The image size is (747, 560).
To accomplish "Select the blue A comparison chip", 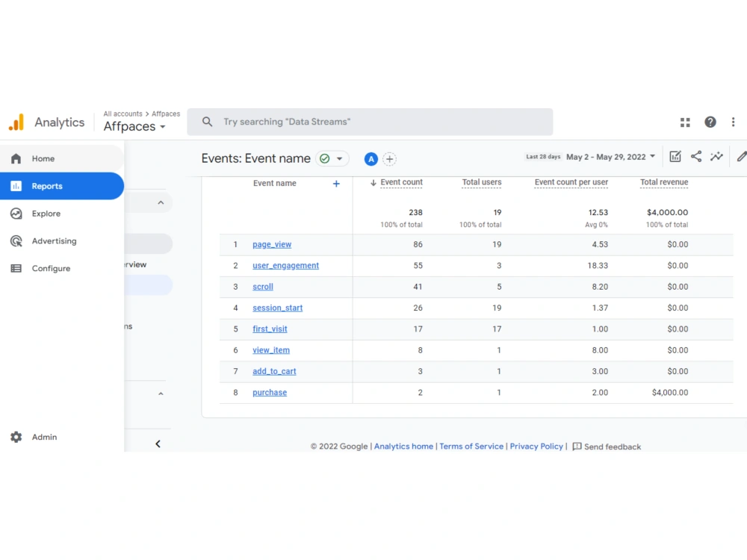I will coord(371,159).
